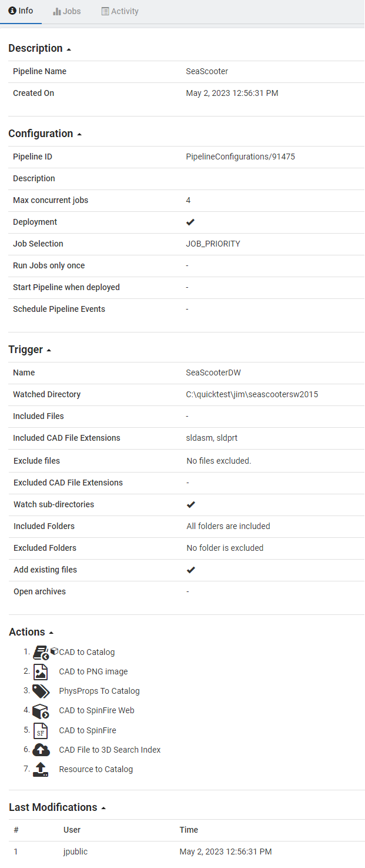The height and width of the screenshot is (868, 365).
Task: Click the jpublic user entry
Action: (x=75, y=852)
